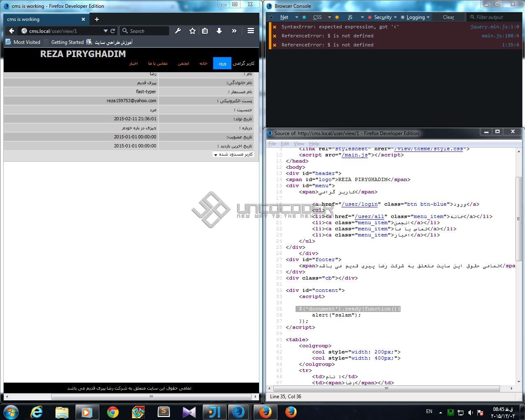Expand the Net filter dropdown arrow
525x420 pixels.
(x=296, y=17)
